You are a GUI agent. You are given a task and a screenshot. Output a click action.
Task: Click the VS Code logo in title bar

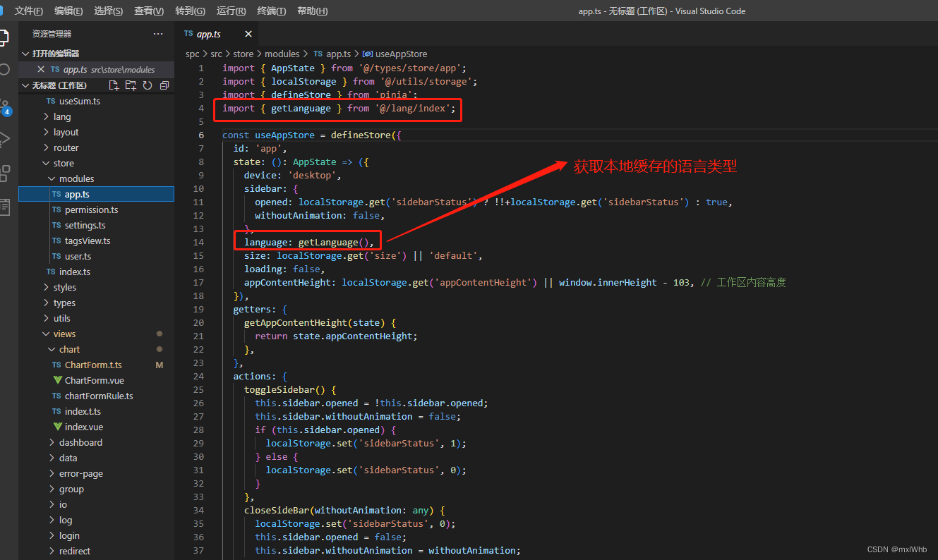click(x=2, y=11)
